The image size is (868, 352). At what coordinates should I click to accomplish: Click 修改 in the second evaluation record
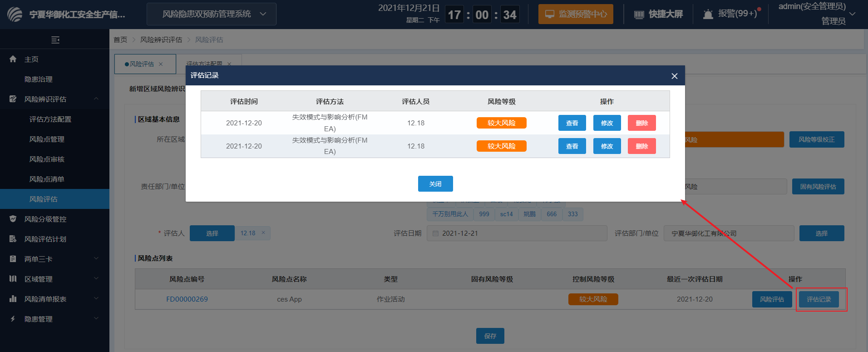607,146
